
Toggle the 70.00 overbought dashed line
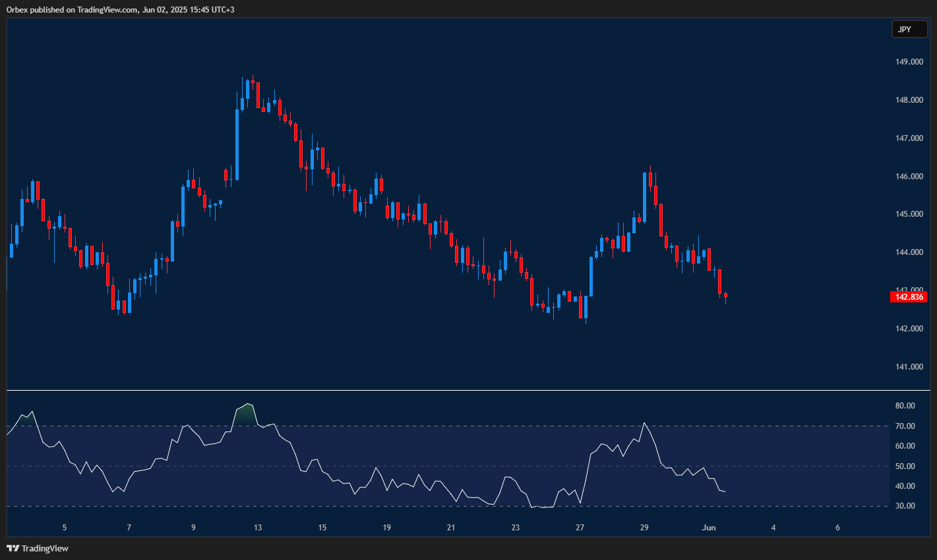pos(462,426)
